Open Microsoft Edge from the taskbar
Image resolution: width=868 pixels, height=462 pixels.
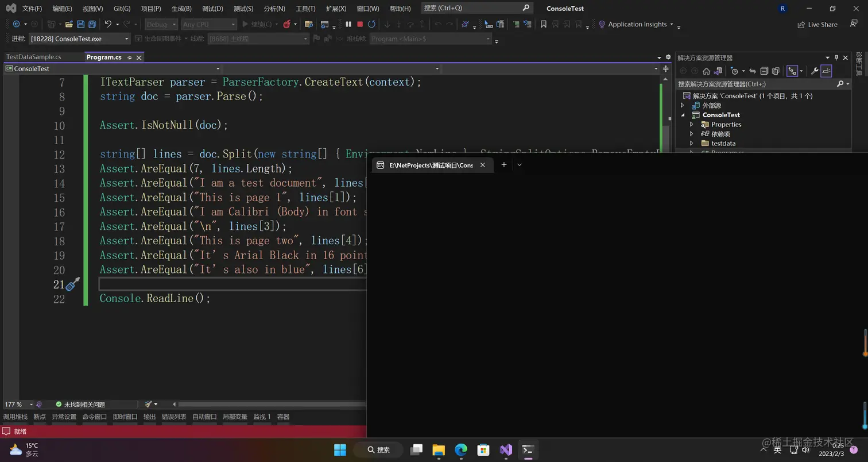point(461,449)
